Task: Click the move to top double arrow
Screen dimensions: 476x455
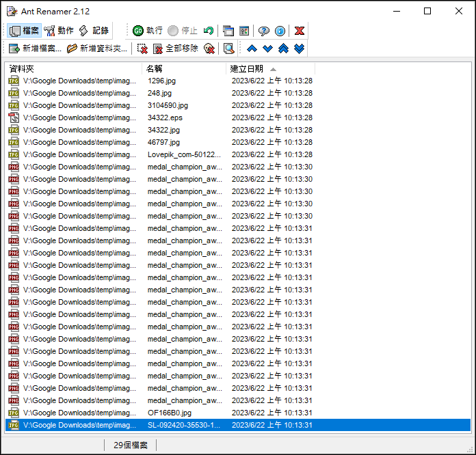Action: (284, 49)
